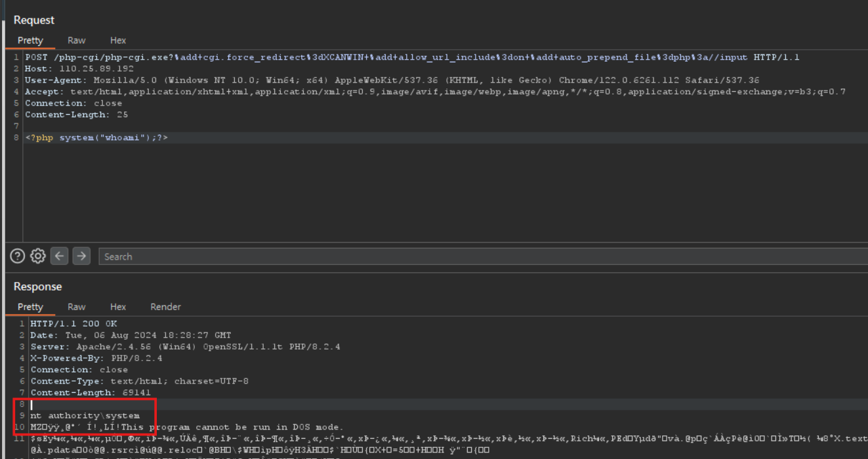Click the Request panel title
Image resolution: width=868 pixels, height=459 pixels.
click(34, 20)
